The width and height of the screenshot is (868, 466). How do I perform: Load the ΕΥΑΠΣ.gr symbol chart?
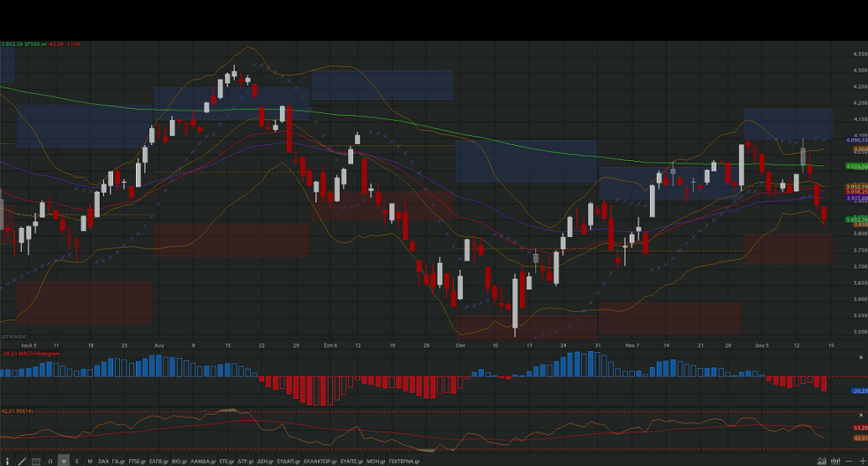(352, 461)
